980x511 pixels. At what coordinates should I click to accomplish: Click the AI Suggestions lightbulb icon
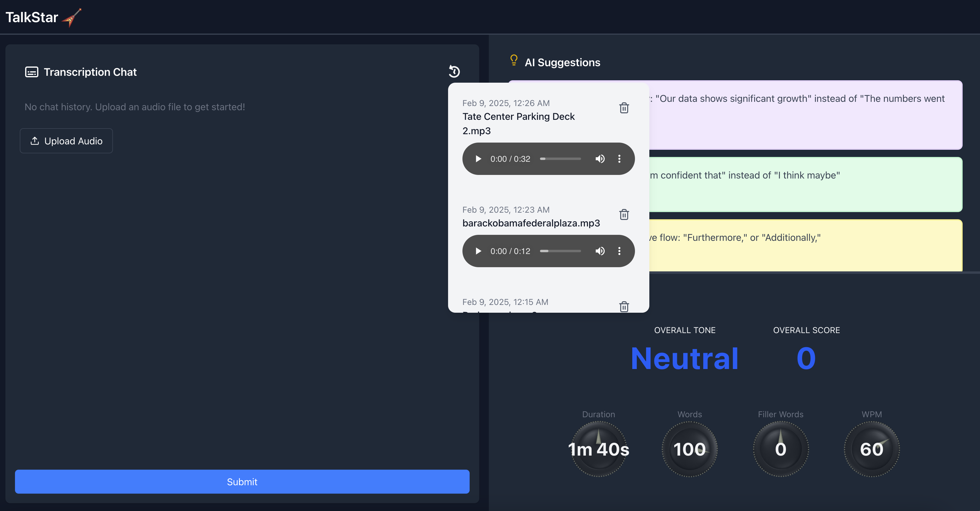click(514, 61)
